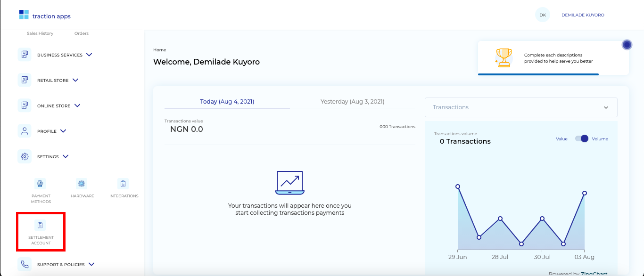Open the Hardware settings icon
644x276 pixels.
pyautogui.click(x=82, y=183)
